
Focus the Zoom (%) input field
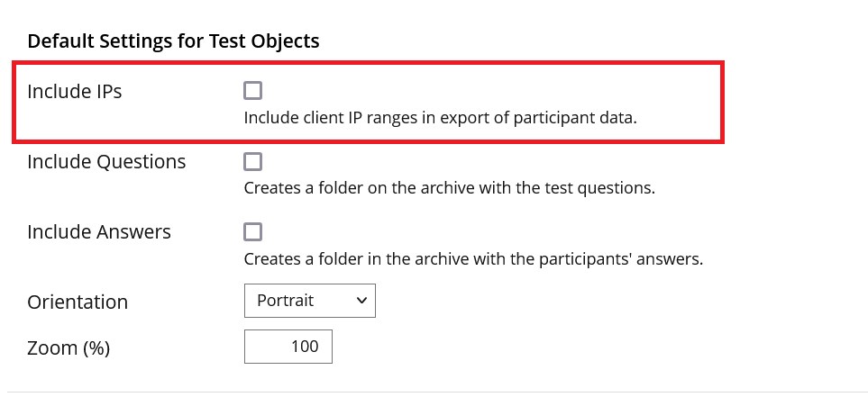[x=288, y=347]
